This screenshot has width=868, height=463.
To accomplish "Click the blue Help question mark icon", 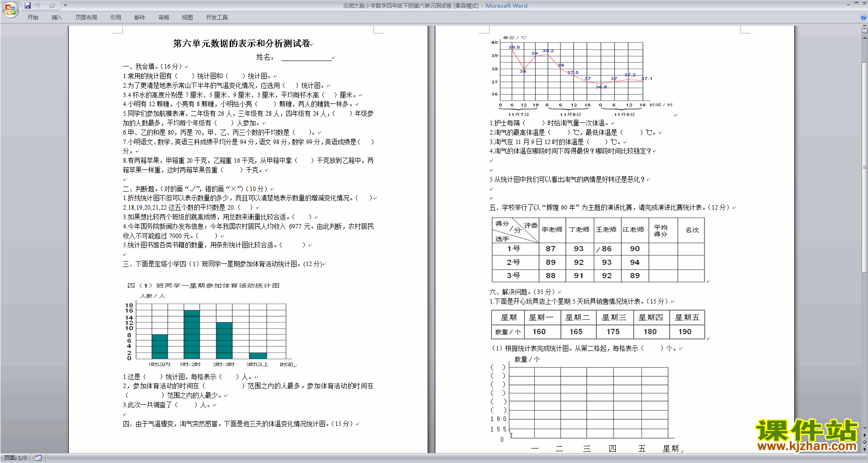I will point(863,17).
